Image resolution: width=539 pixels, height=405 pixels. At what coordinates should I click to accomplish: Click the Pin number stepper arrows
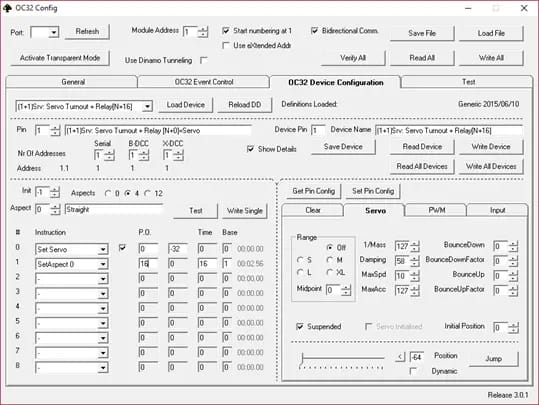pos(55,131)
